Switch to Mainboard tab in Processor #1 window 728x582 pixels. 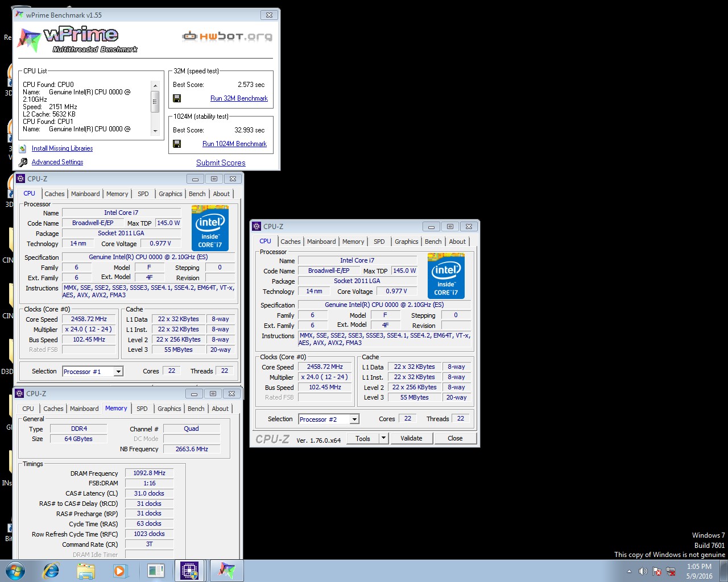coord(85,194)
